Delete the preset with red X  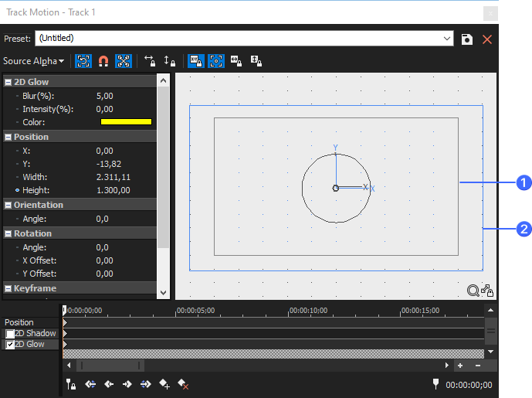point(487,39)
